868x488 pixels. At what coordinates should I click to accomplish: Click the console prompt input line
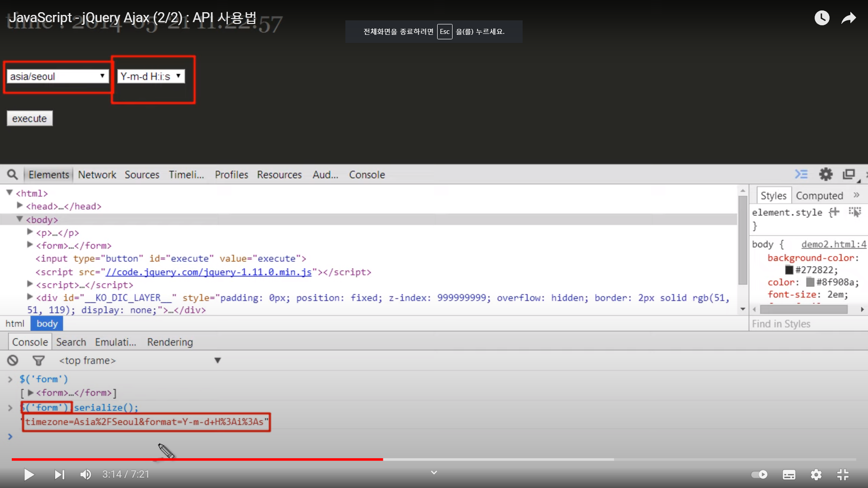(434, 436)
